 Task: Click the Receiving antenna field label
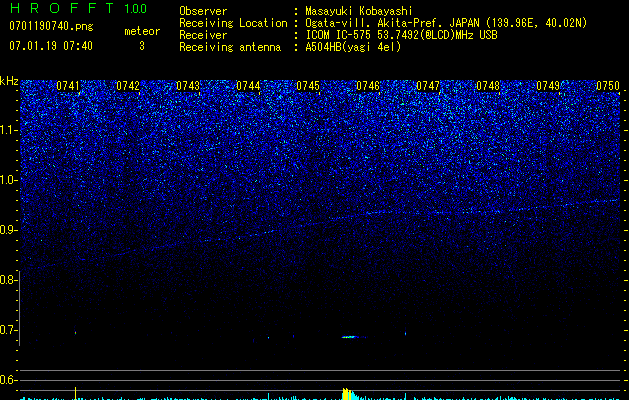(x=230, y=47)
